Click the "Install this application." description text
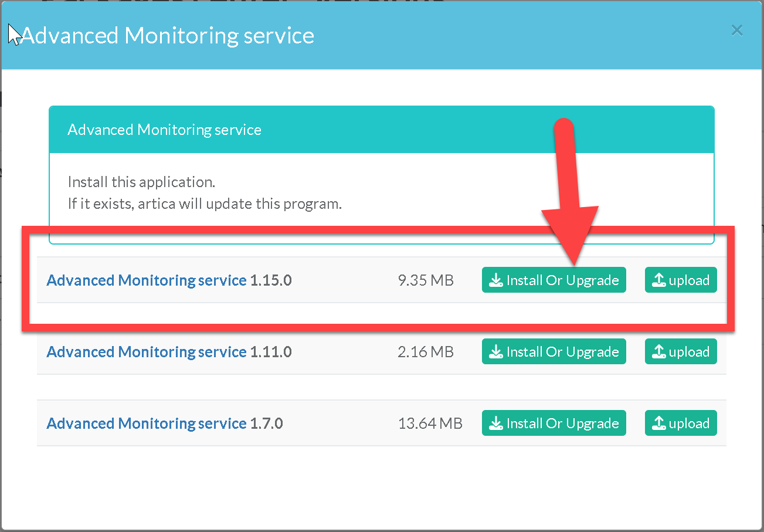 (141, 182)
